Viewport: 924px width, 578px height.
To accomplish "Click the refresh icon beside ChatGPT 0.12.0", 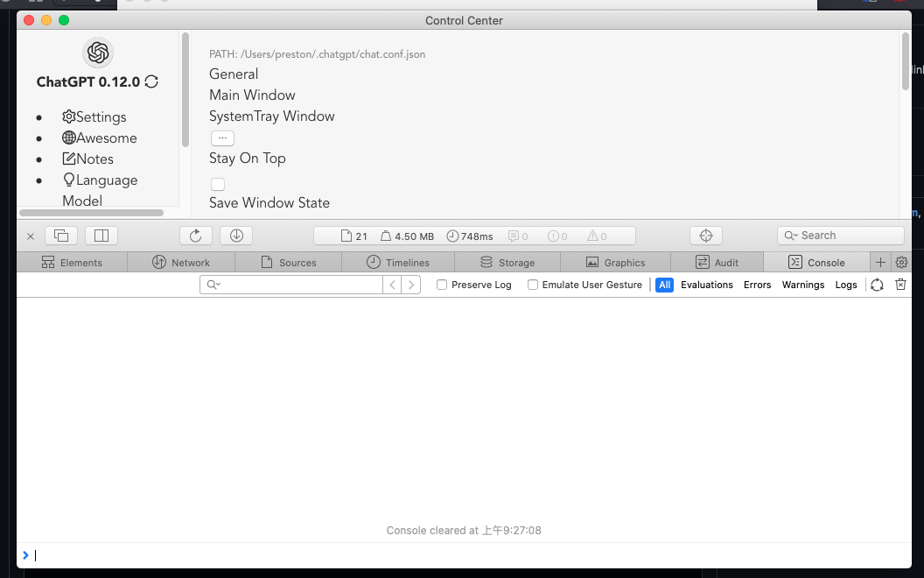I will (x=151, y=81).
